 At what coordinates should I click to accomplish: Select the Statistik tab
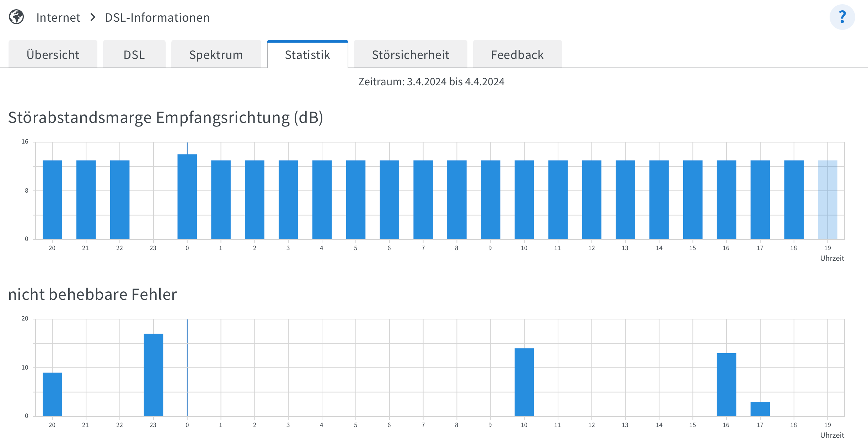[307, 54]
